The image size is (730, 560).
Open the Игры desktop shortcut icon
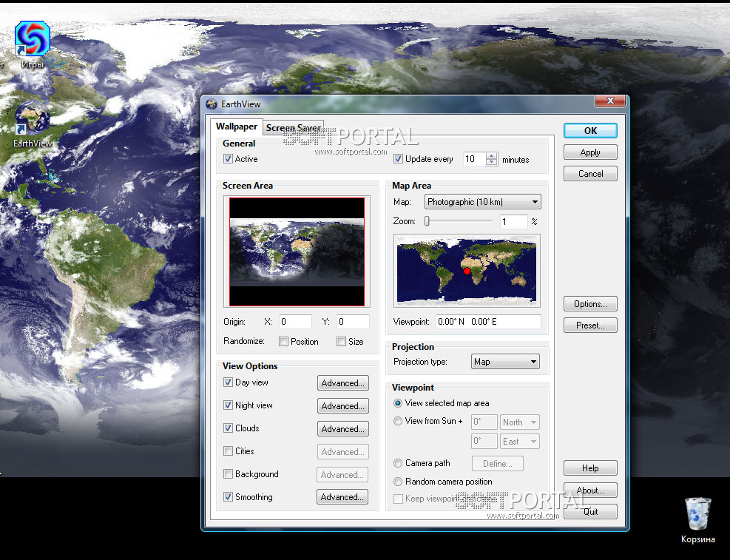[x=32, y=38]
